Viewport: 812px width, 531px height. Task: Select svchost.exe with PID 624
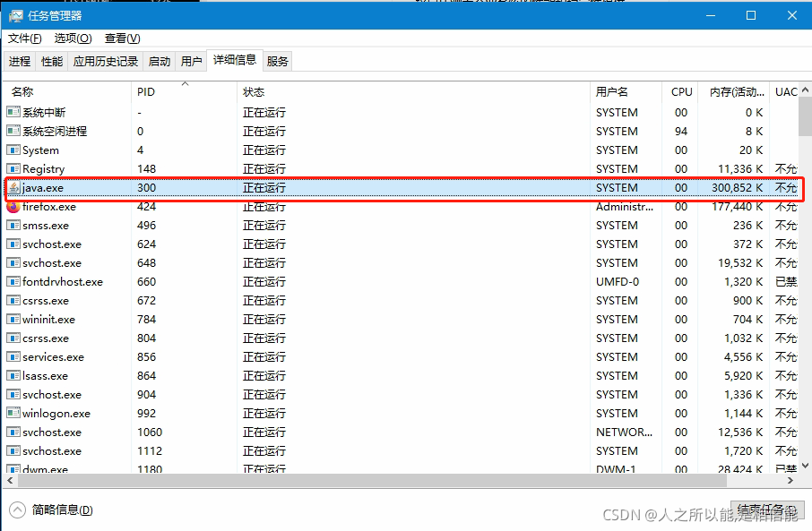[x=402, y=244]
